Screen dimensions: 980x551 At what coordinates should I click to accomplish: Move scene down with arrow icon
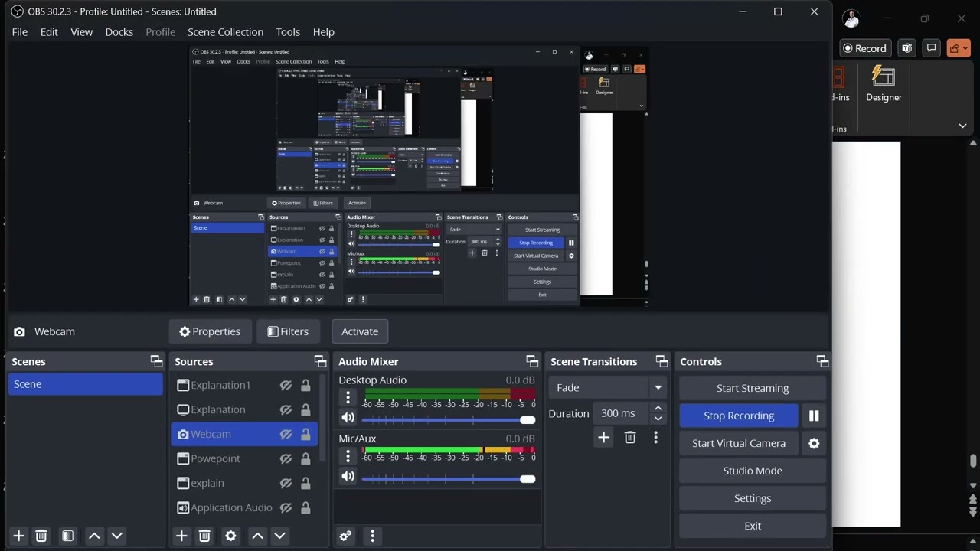[x=116, y=536]
